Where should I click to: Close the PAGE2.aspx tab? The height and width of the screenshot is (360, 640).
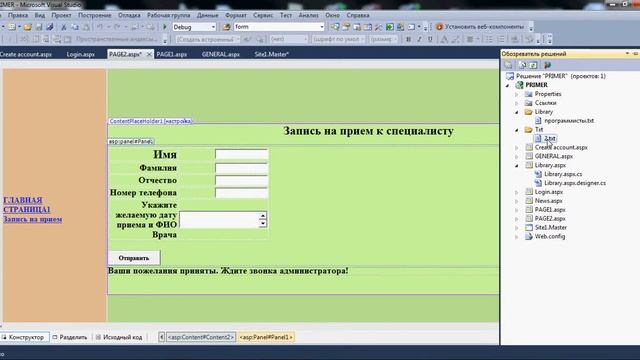pos(149,54)
